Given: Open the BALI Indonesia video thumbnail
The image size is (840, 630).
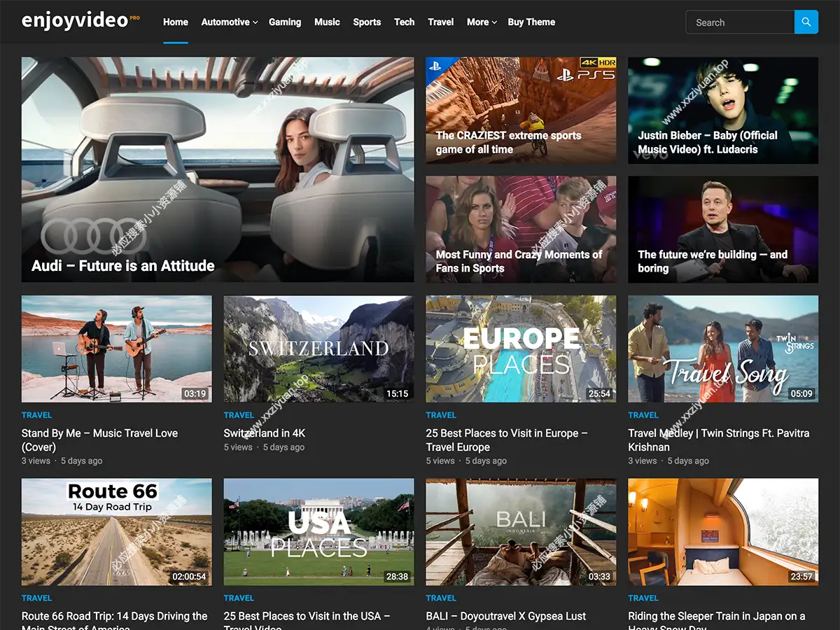Looking at the screenshot, I should pyautogui.click(x=521, y=532).
